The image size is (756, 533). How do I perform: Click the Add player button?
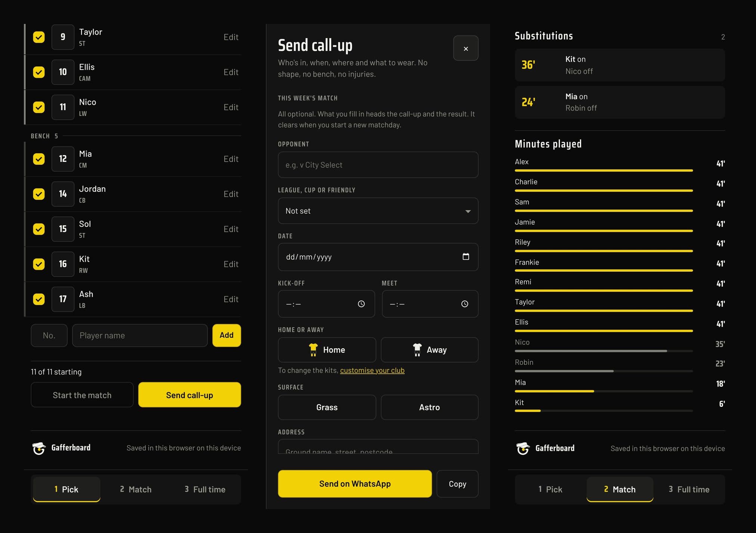(227, 335)
